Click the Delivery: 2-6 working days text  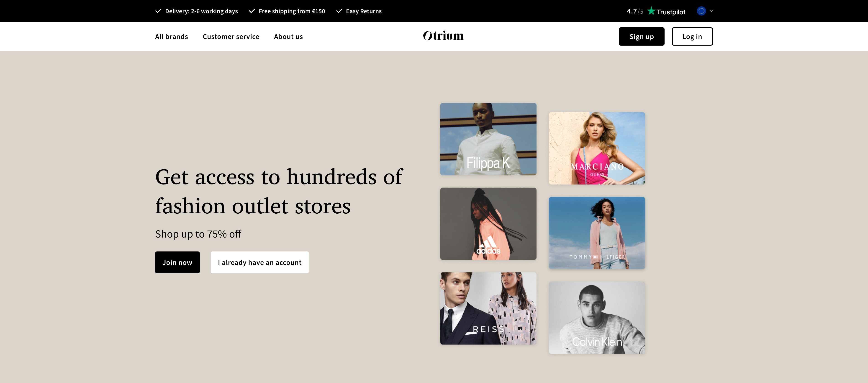201,11
